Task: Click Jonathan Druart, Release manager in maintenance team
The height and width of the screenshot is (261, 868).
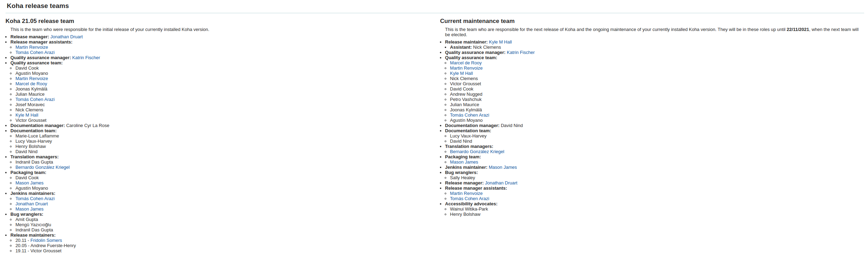Action: click(501, 183)
